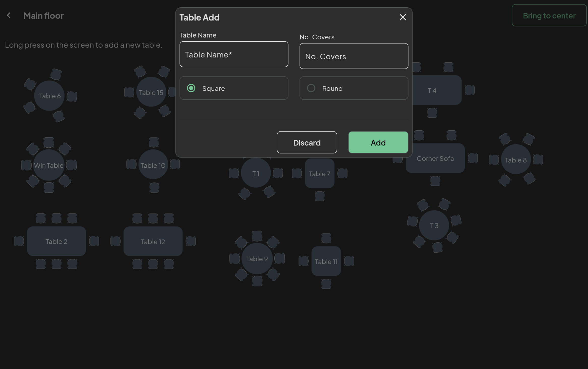Click the No. Covers input field
This screenshot has height=369, width=588.
(354, 56)
